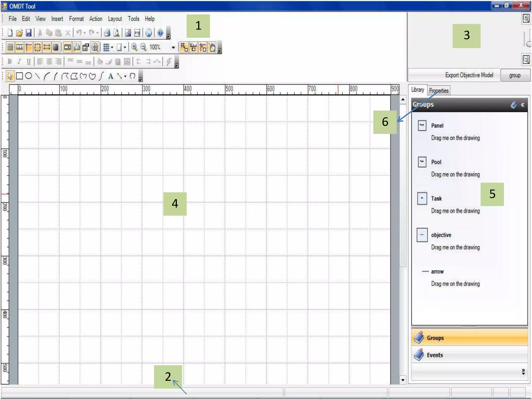
Task: Pick the text tool 'A'
Action: (111, 76)
